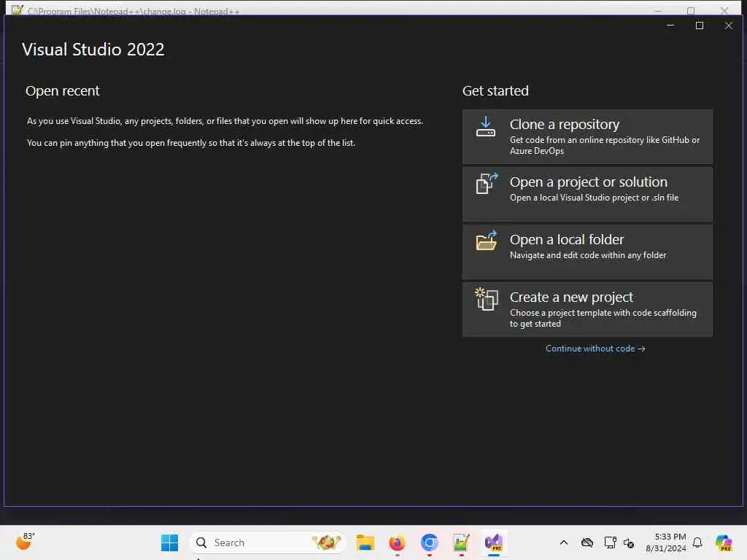Minimize the Visual Studio 2022 window
This screenshot has height=560, width=747.
pos(670,26)
